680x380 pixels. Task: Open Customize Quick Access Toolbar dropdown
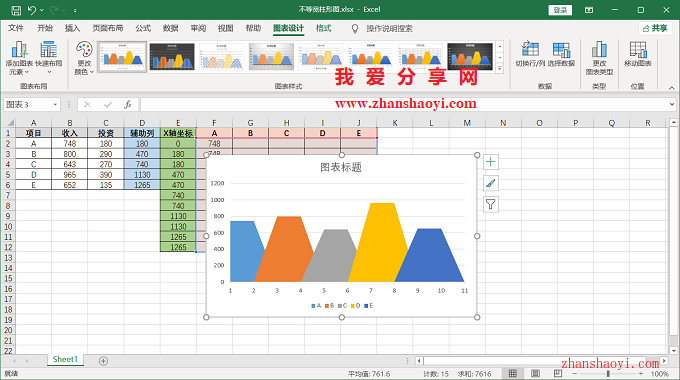tap(75, 10)
